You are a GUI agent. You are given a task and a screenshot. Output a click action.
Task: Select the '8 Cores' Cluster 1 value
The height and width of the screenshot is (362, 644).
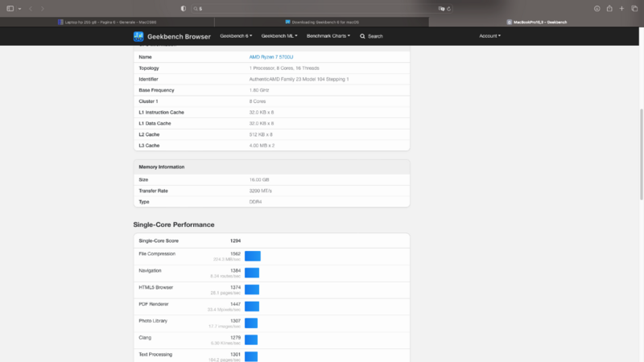pyautogui.click(x=258, y=101)
